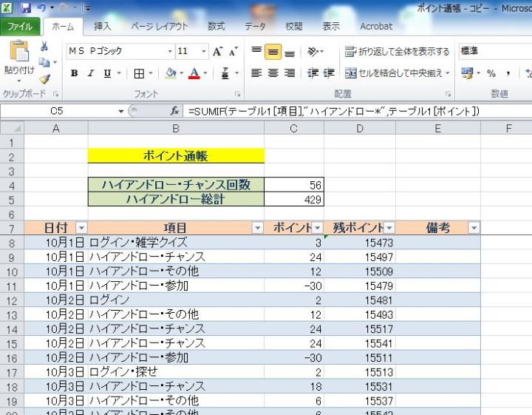532x415 pixels.
Task: Click the font color red A swatch
Action: click(x=194, y=73)
